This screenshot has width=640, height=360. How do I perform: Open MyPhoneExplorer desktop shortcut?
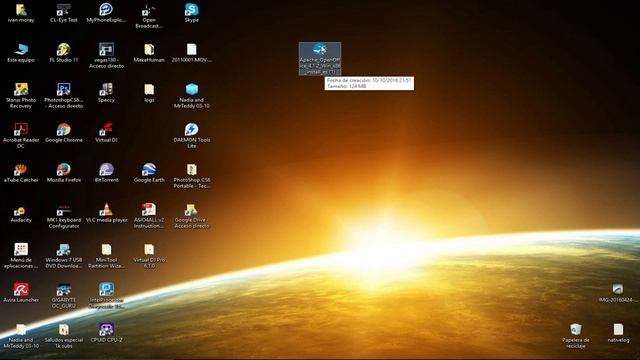106,10
